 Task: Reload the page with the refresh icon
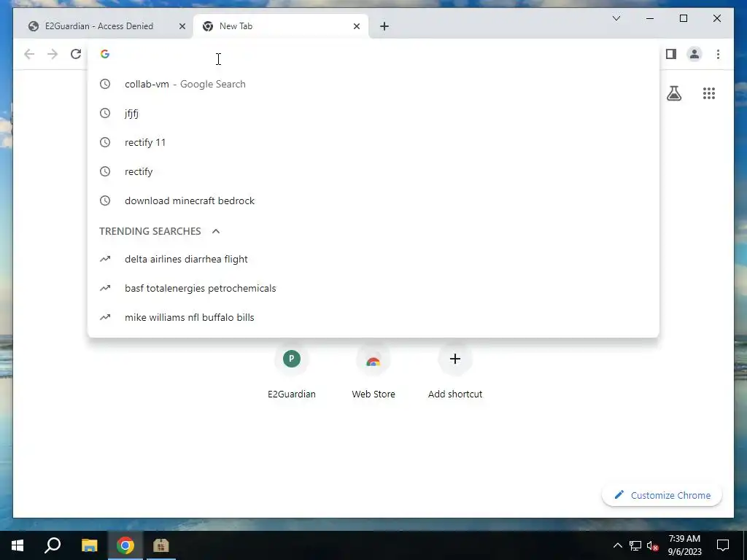[x=76, y=54]
